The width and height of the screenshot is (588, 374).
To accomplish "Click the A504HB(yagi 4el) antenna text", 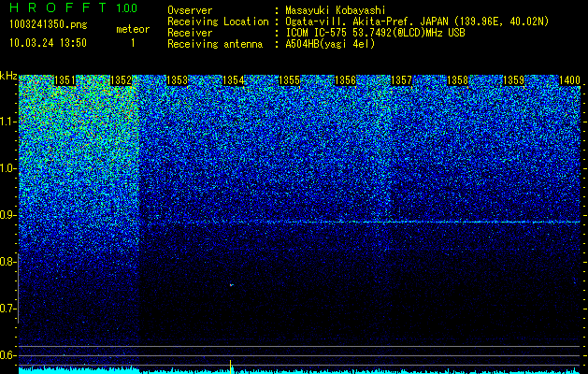I will (x=330, y=44).
